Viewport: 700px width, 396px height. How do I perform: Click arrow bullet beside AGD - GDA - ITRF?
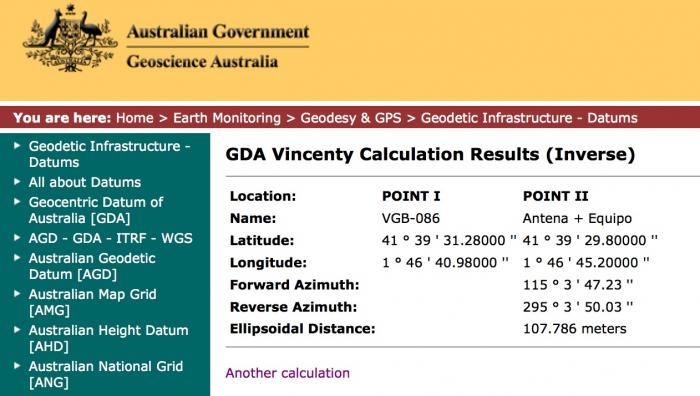[17, 238]
